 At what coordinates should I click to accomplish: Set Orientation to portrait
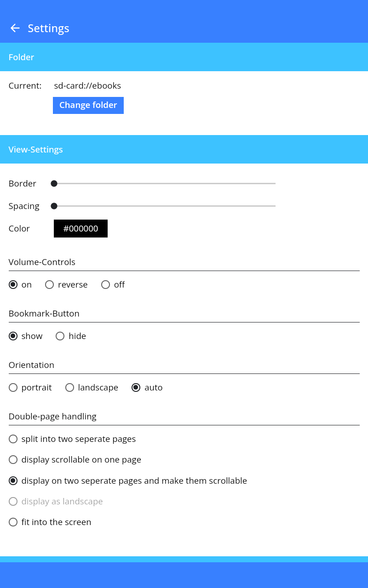13,387
